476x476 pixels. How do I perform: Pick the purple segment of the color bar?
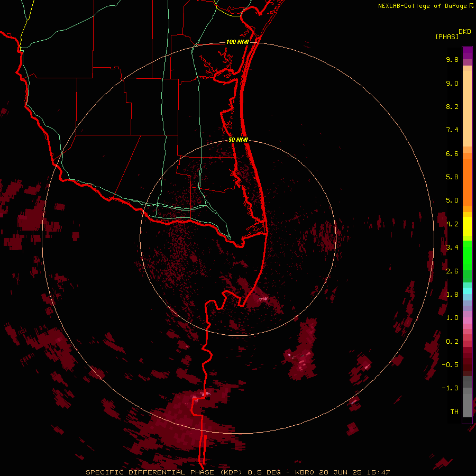pyautogui.click(x=467, y=53)
